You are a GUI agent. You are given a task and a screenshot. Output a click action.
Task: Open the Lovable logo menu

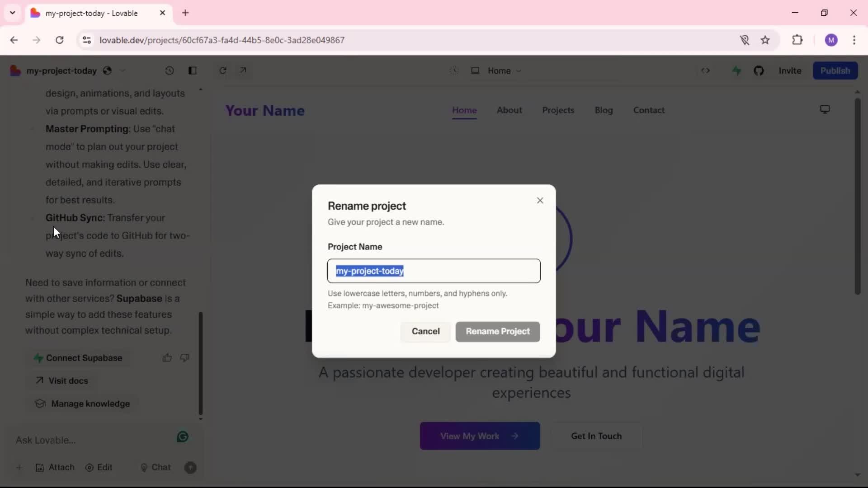tap(15, 71)
